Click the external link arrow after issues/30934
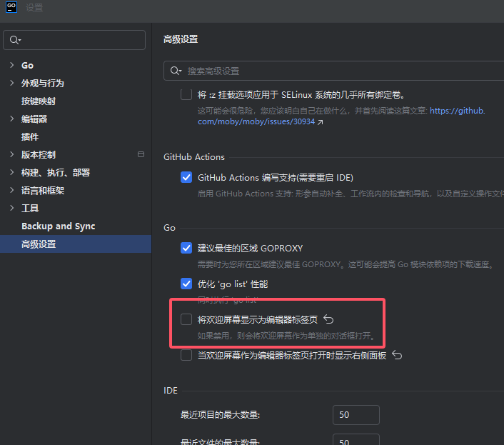The width and height of the screenshot is (504, 445). (x=321, y=122)
